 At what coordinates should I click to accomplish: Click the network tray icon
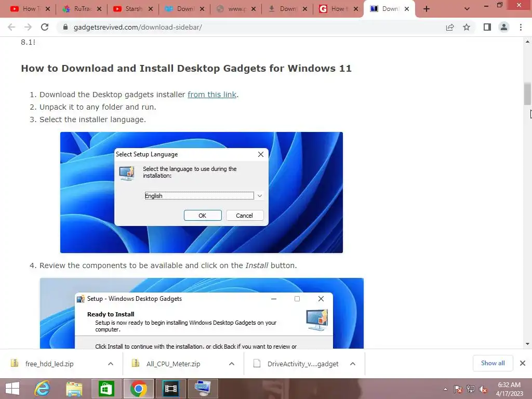[x=471, y=389]
